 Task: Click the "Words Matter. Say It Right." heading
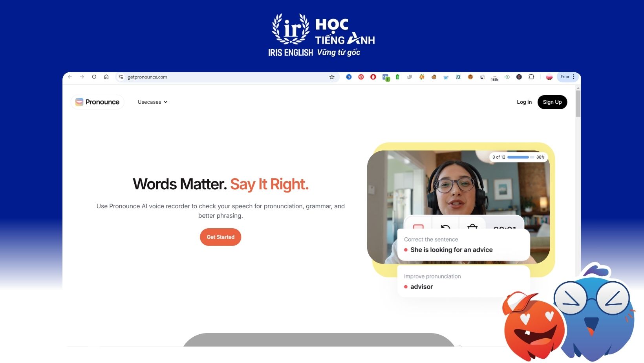pyautogui.click(x=221, y=184)
